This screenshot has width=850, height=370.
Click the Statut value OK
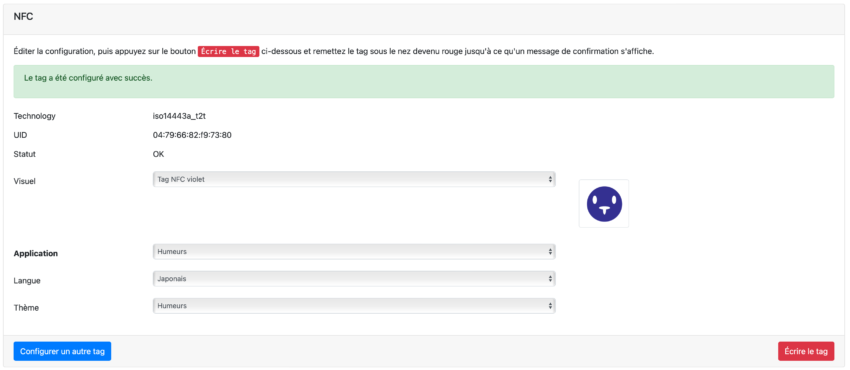pos(158,154)
